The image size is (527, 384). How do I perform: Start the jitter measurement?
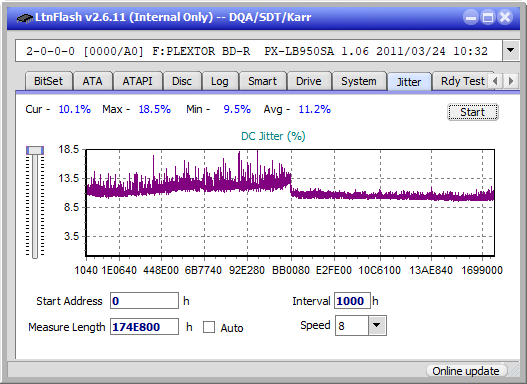(x=473, y=112)
